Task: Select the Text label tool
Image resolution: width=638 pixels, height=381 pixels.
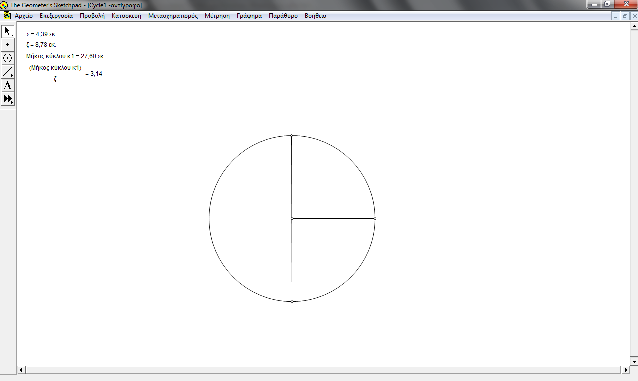Action: coord(8,85)
